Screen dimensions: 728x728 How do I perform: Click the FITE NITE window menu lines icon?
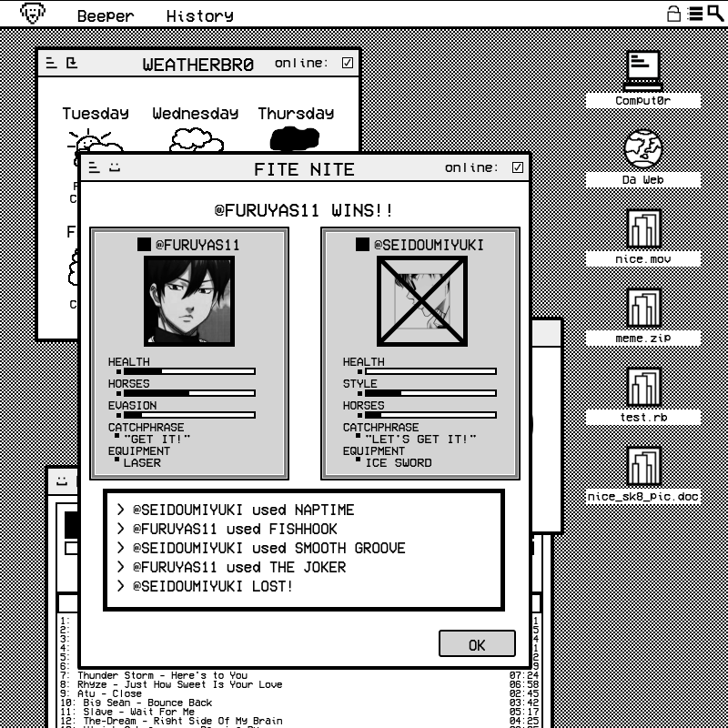point(95,167)
